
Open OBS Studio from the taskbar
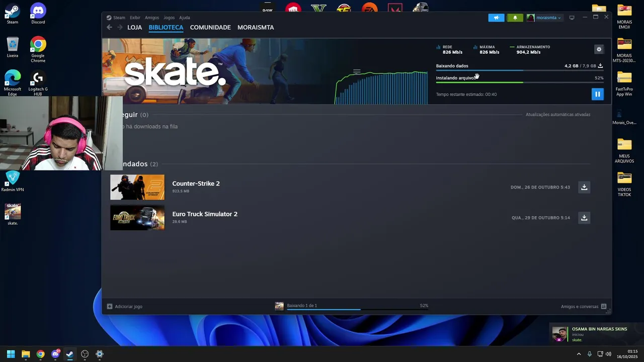click(x=85, y=354)
